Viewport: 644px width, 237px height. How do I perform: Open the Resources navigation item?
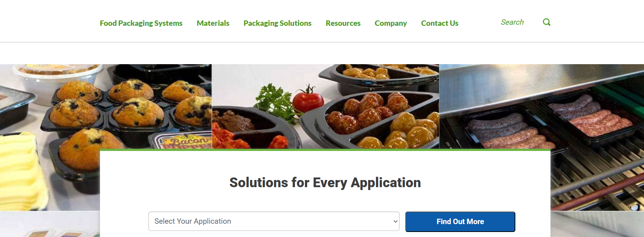343,23
